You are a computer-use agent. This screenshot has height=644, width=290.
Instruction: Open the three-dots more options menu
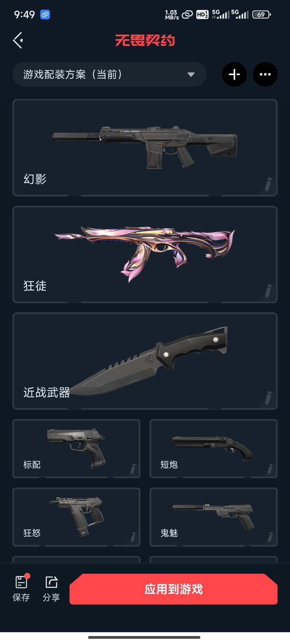point(265,74)
